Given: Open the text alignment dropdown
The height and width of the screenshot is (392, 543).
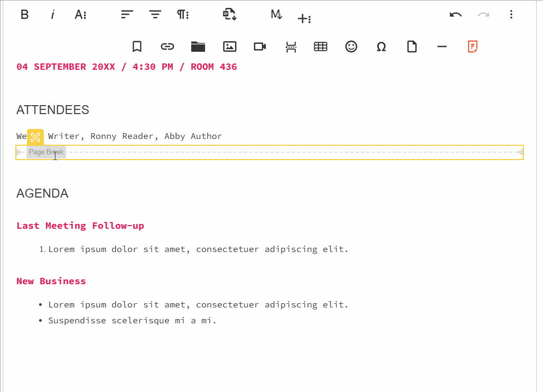Looking at the screenshot, I should click(x=127, y=14).
